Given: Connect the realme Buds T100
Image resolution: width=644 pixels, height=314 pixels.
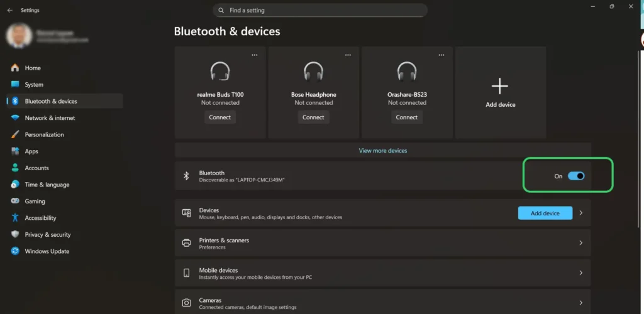Looking at the screenshot, I should (x=219, y=117).
